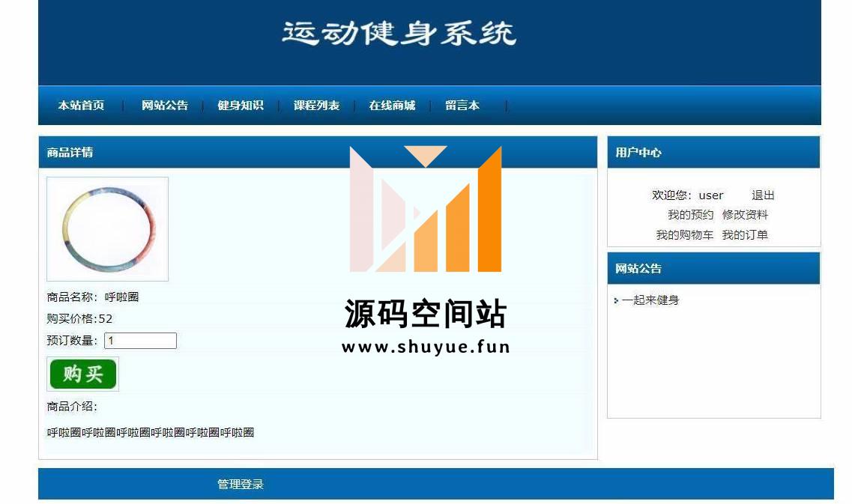Click the bullet arrow beside 一起来健身
Image resolution: width=852 pixels, height=504 pixels.
pos(616,300)
